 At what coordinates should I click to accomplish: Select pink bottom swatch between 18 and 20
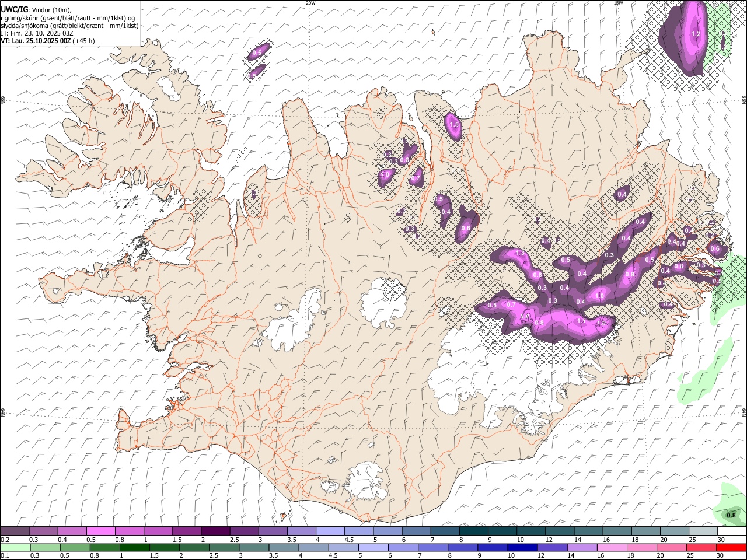click(x=641, y=547)
